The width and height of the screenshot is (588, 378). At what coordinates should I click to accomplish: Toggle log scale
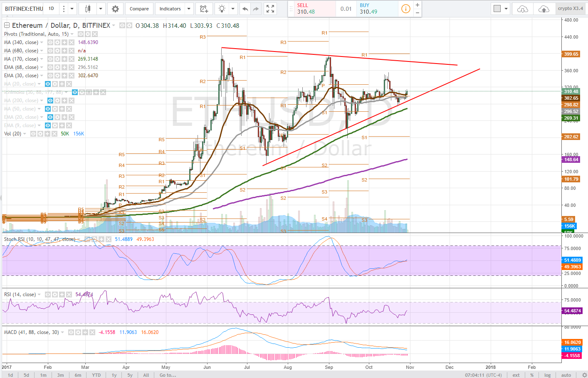tap(547, 375)
